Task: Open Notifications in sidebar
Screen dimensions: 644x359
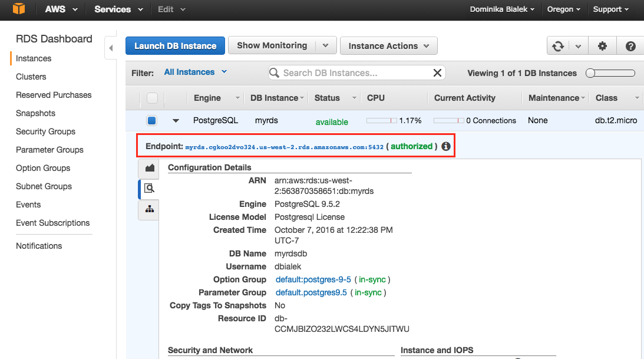Action: [x=39, y=246]
